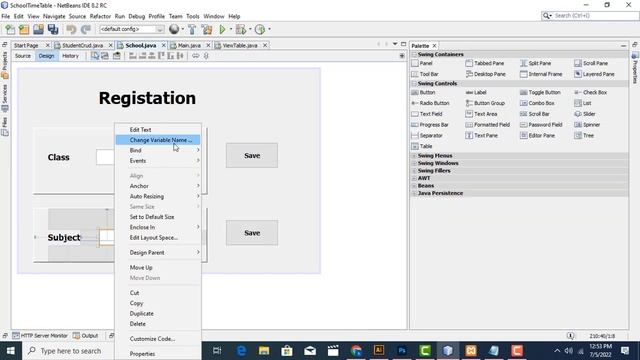Expand the Beans palette category

coord(414,185)
